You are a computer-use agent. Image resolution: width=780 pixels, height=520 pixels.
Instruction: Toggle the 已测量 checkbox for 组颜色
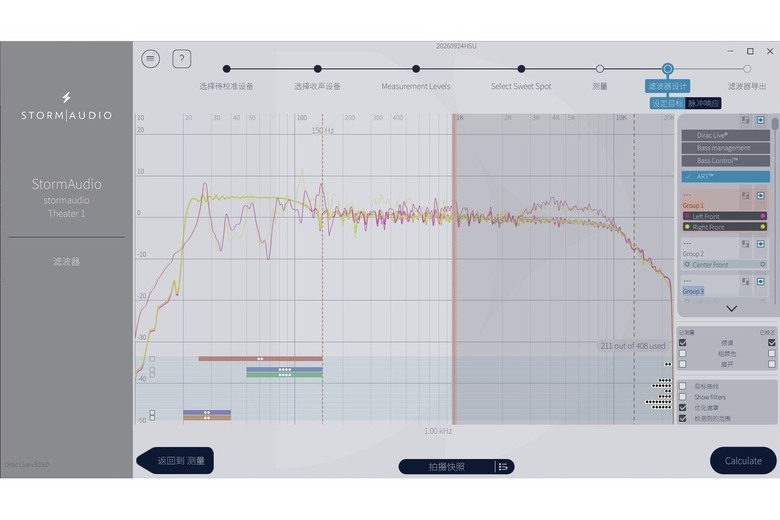click(682, 353)
